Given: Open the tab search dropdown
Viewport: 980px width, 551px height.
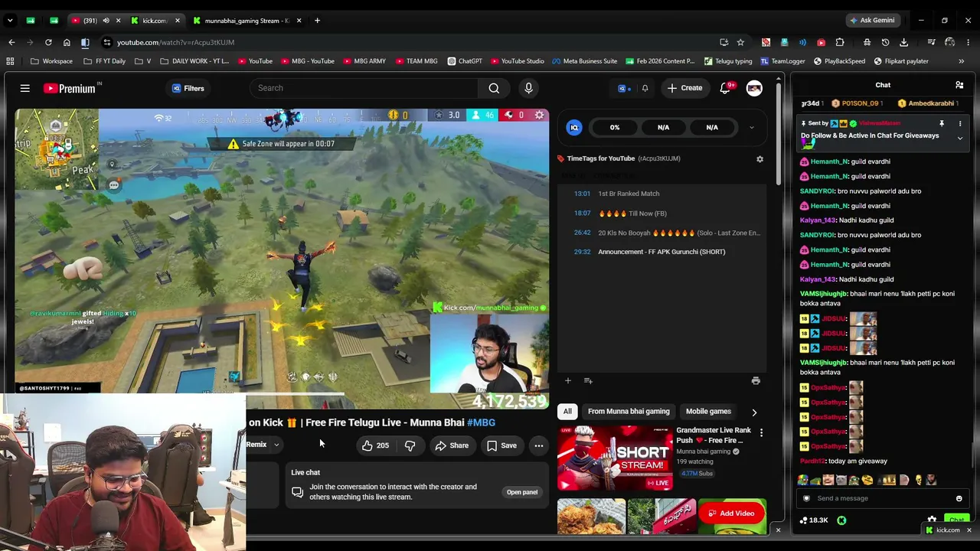Looking at the screenshot, I should (x=10, y=21).
